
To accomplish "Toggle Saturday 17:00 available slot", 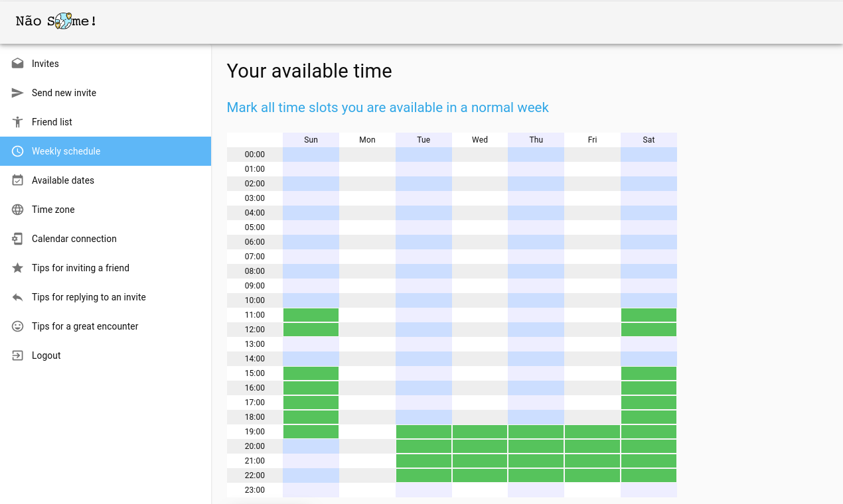I will (x=649, y=403).
